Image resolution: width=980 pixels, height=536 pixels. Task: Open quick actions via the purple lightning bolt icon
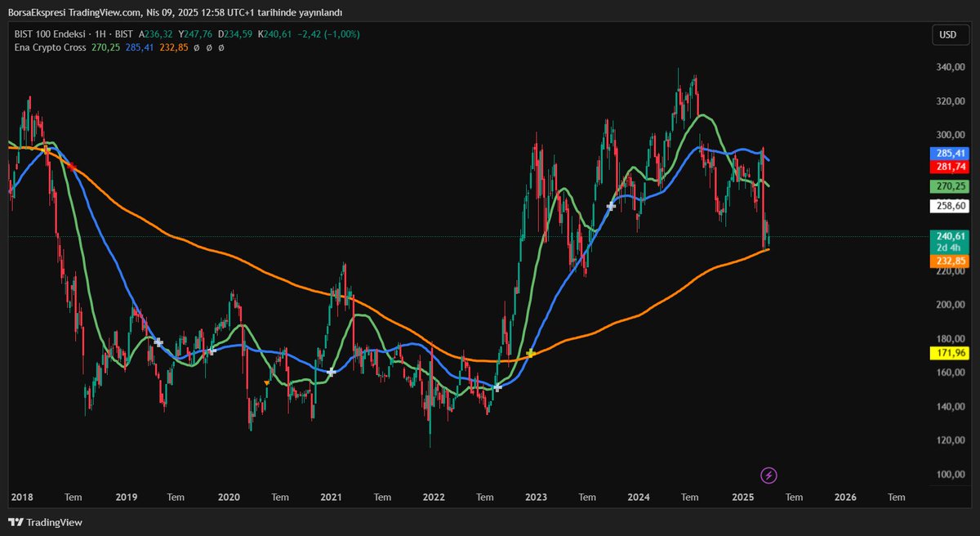coord(768,475)
